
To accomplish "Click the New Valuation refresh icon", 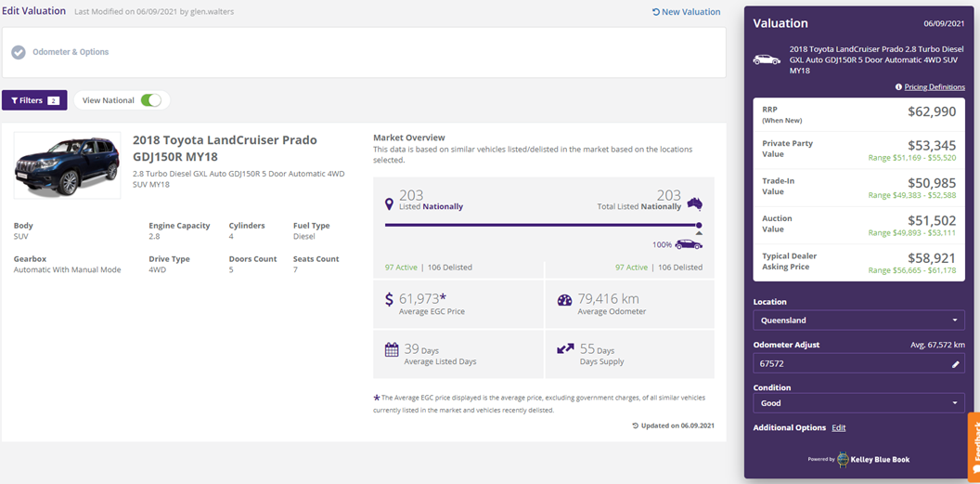I will (655, 12).
